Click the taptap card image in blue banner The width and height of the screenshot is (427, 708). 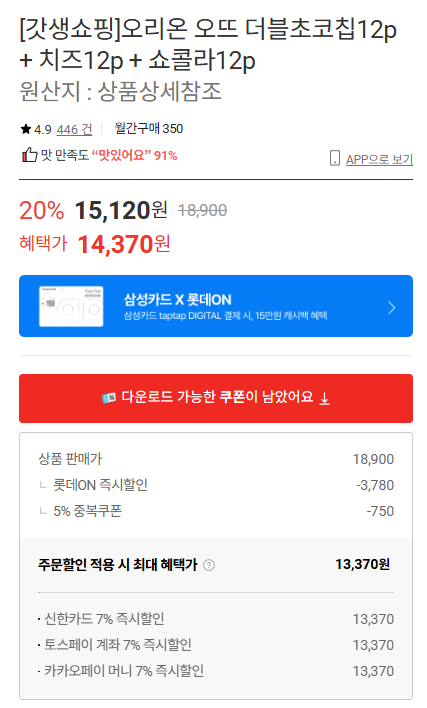coord(71,306)
